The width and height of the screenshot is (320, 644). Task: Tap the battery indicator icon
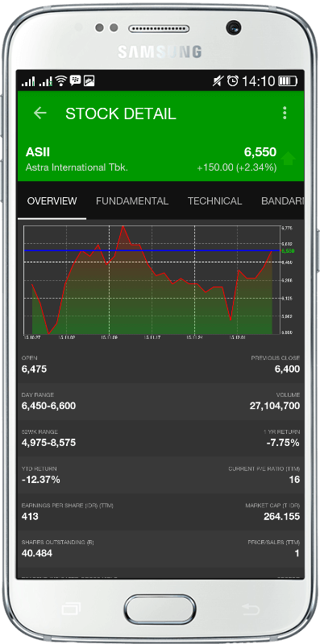pyautogui.click(x=288, y=81)
